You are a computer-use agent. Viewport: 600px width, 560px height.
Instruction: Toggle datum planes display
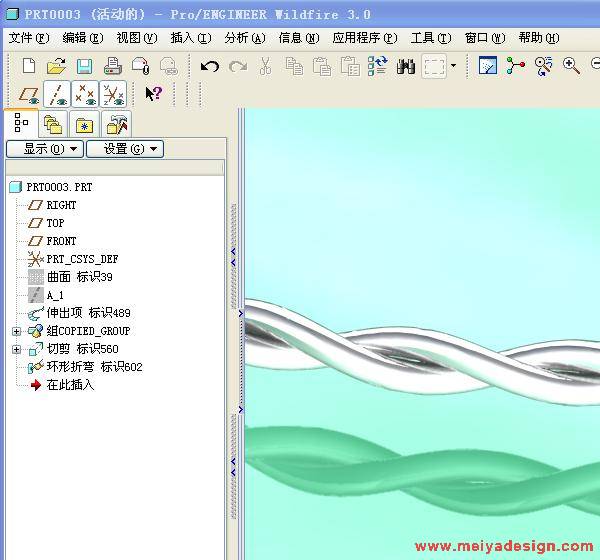(30, 94)
